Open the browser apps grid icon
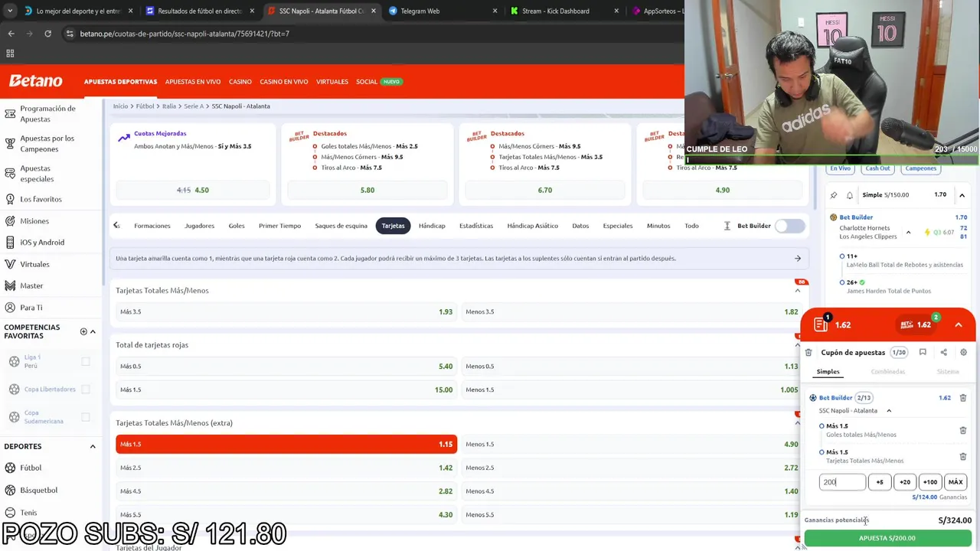This screenshot has height=551, width=980. pyautogui.click(x=10, y=53)
